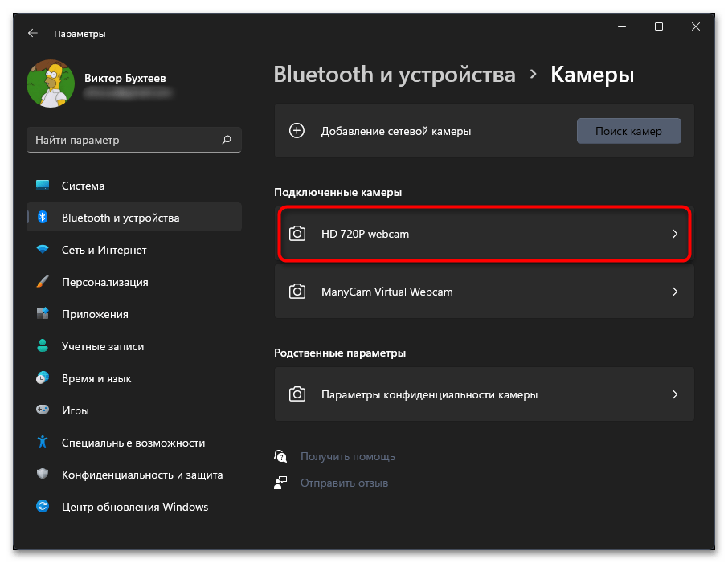This screenshot has width=728, height=563.
Task: Click the Найти параметр search field
Action: click(x=133, y=140)
